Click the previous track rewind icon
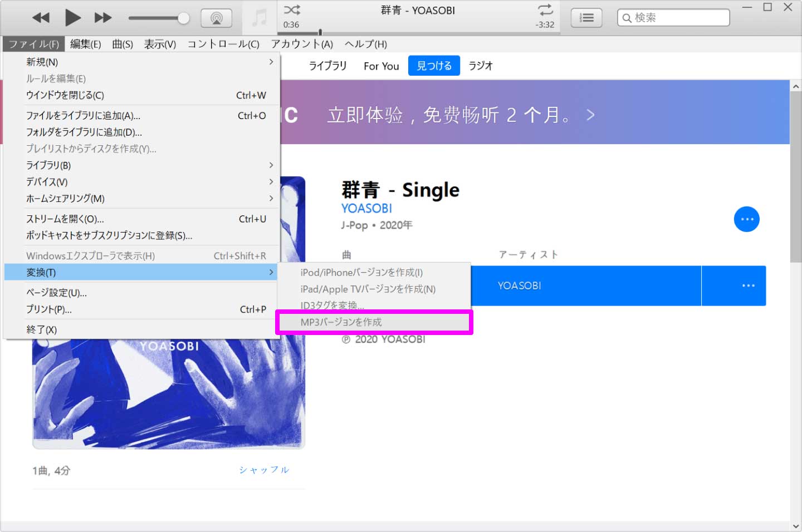This screenshot has width=802, height=532. [x=41, y=18]
